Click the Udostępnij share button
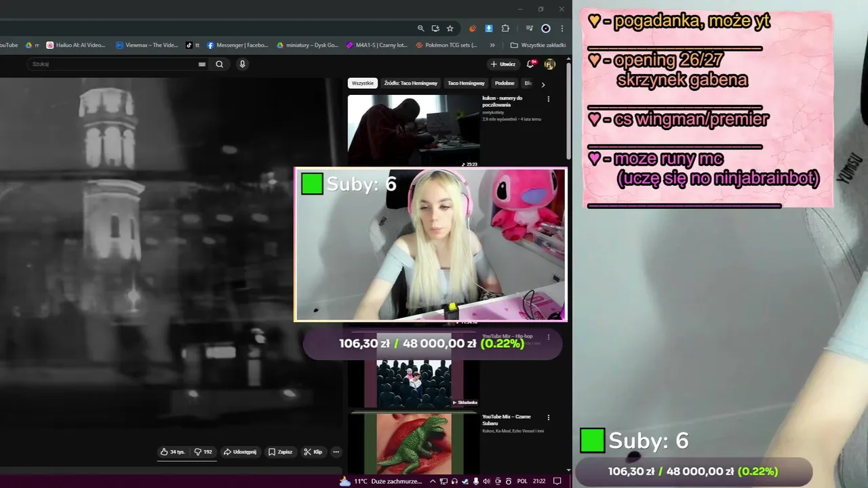The width and height of the screenshot is (868, 488). [x=240, y=452]
